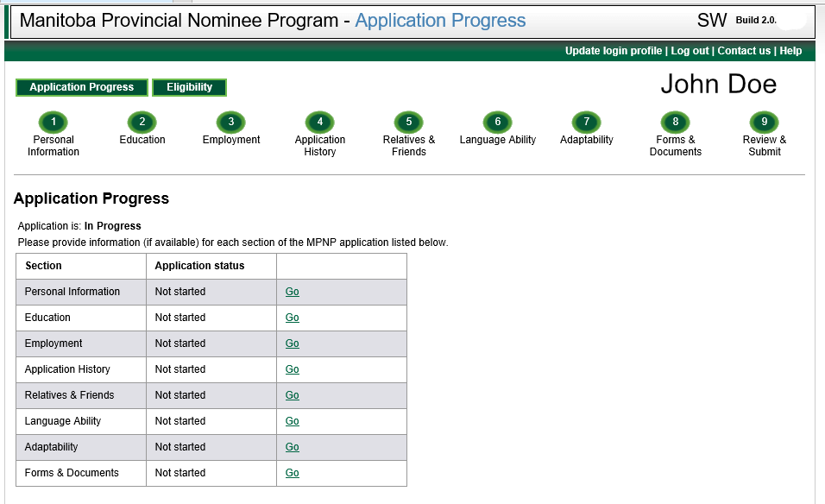This screenshot has width=825, height=504.
Task: Click the In Progress status text
Action: [x=112, y=226]
